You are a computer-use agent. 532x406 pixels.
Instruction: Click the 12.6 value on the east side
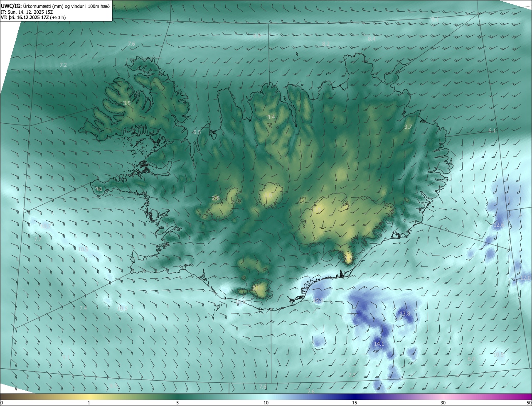[499, 225]
